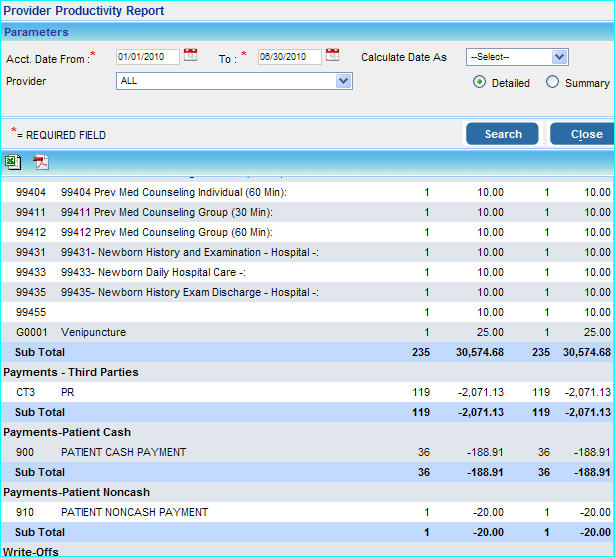Screen dimensions: 615x557
Task: Expand the Provider dropdown list
Action: tap(234, 81)
